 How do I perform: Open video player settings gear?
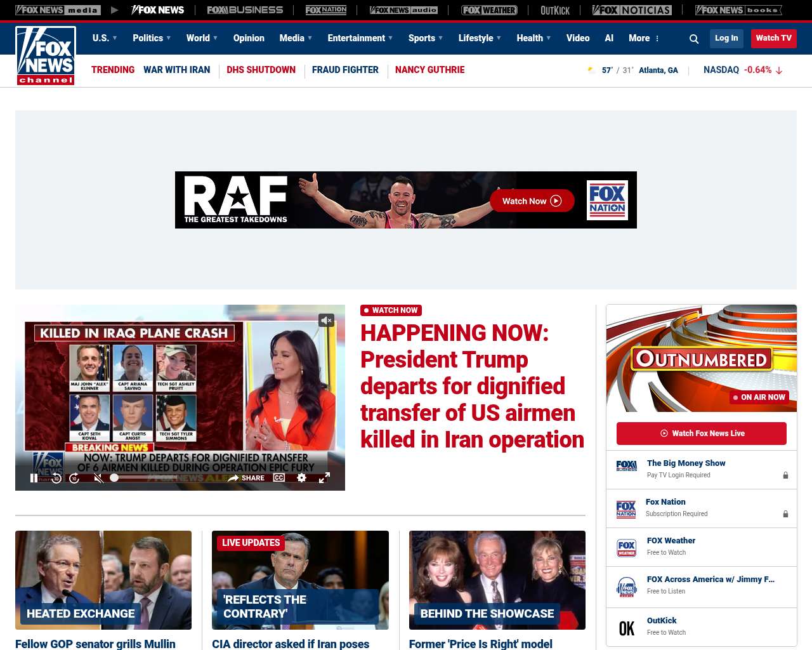[302, 478]
